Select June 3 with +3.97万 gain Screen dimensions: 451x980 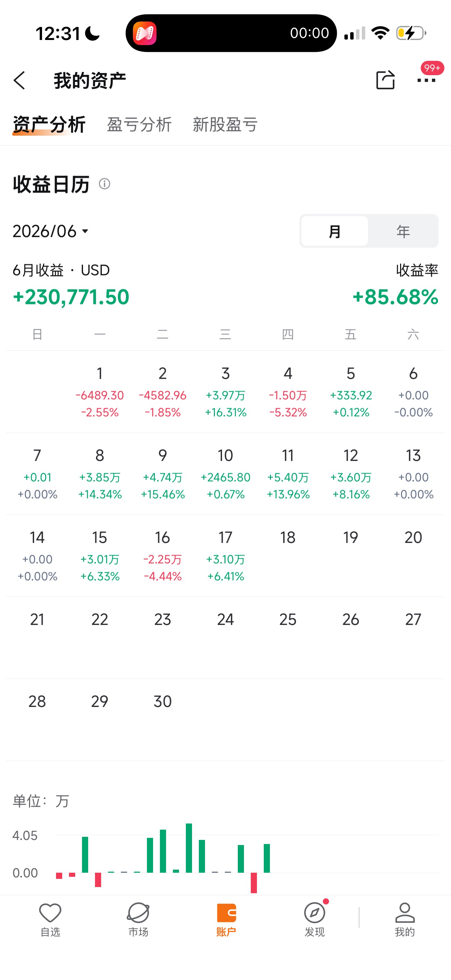point(225,392)
